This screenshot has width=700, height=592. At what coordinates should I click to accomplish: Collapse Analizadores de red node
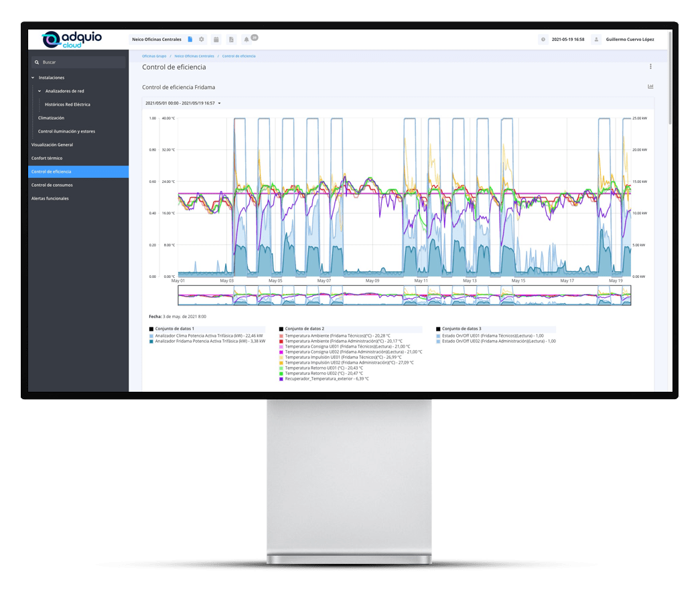tap(40, 91)
